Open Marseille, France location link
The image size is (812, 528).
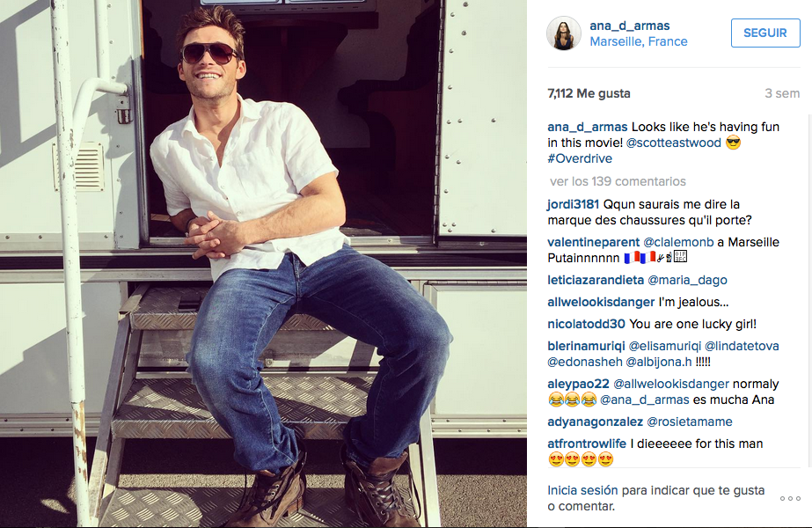[x=639, y=41]
